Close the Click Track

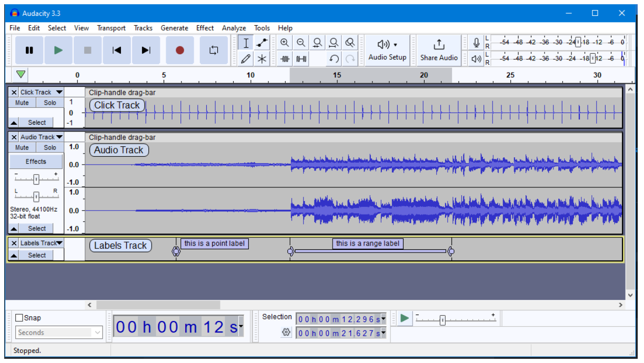pos(14,93)
